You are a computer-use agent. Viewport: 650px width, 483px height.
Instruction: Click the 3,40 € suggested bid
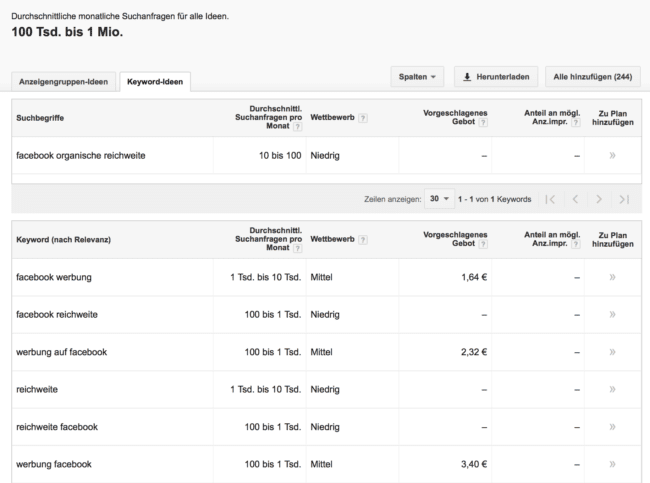pos(474,464)
